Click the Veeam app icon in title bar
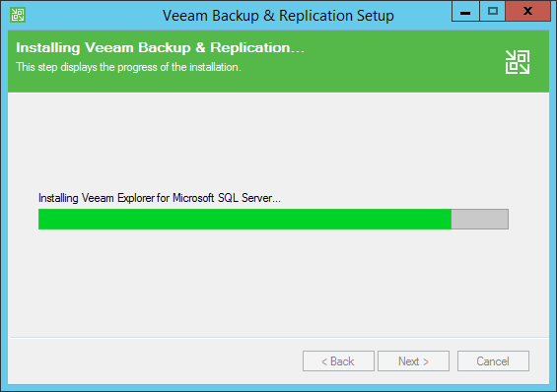The image size is (557, 392). pos(18,15)
